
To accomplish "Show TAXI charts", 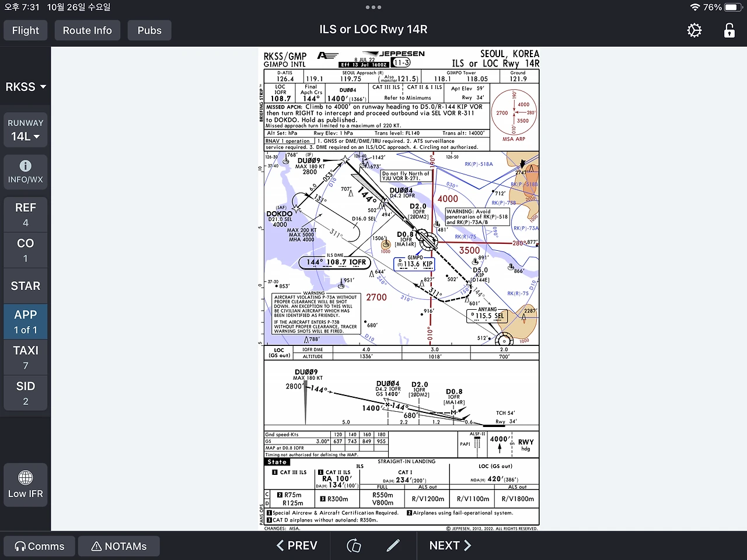I will pyautogui.click(x=26, y=357).
